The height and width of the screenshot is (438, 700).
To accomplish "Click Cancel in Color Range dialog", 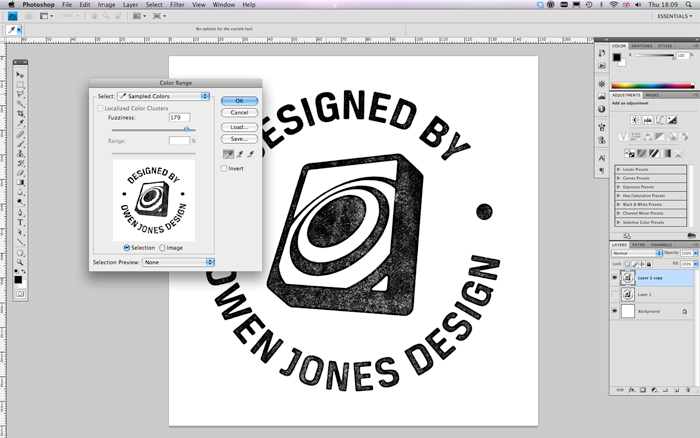I will (239, 113).
